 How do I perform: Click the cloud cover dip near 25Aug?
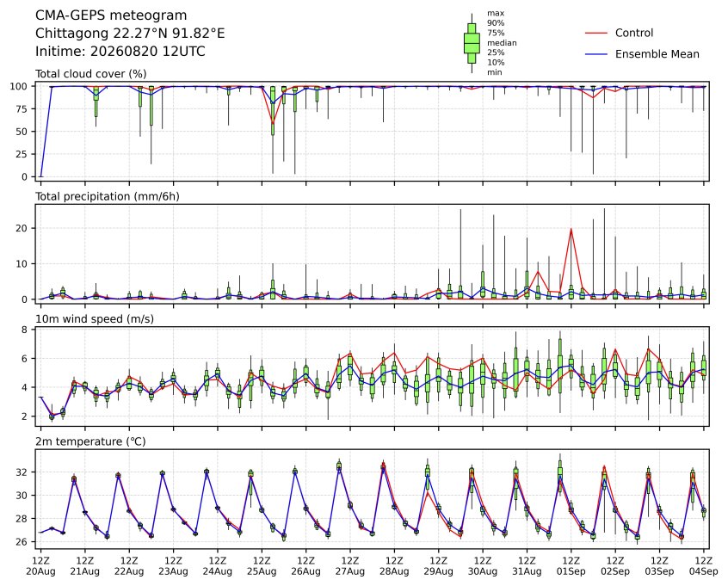click(273, 123)
